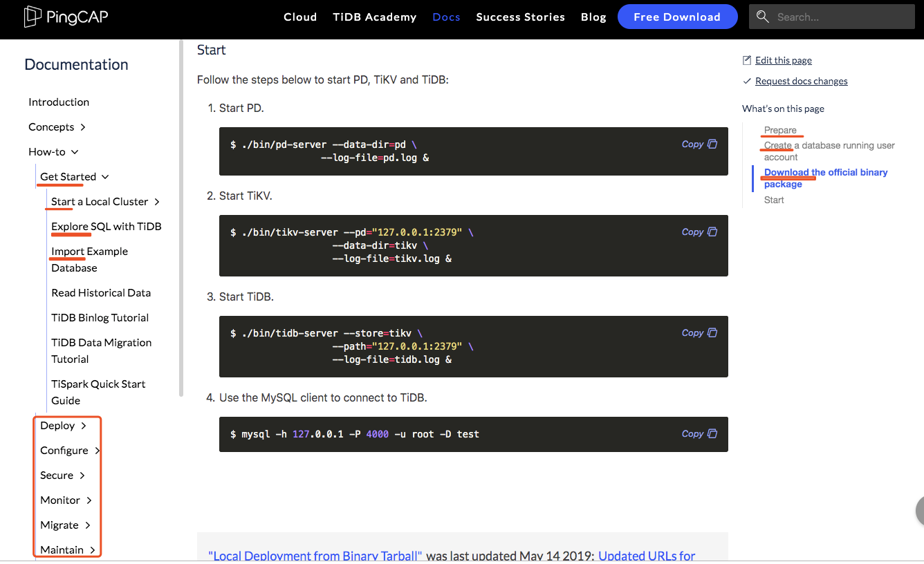Open TiDB Binlog Tutorial page
The image size is (924, 564).
(100, 318)
